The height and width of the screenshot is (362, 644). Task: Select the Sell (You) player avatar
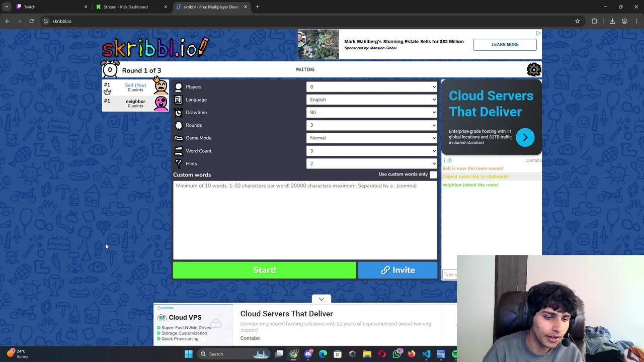(161, 87)
